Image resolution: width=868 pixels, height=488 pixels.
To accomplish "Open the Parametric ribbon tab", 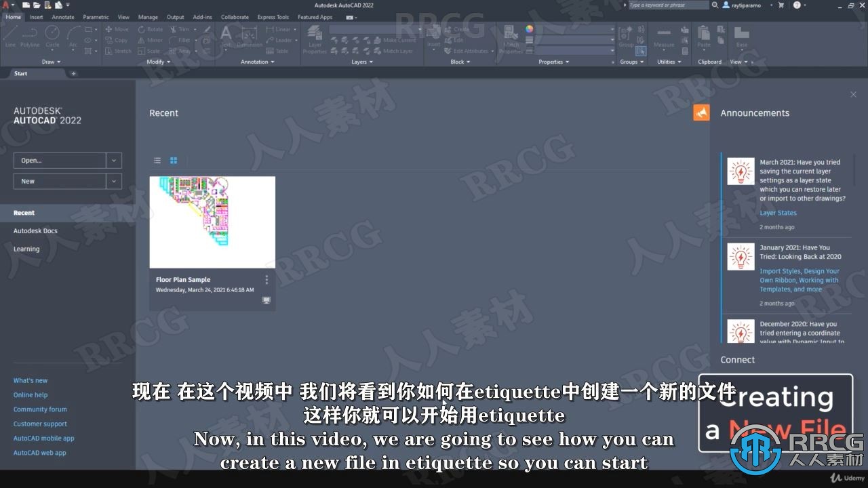I will 96,17.
